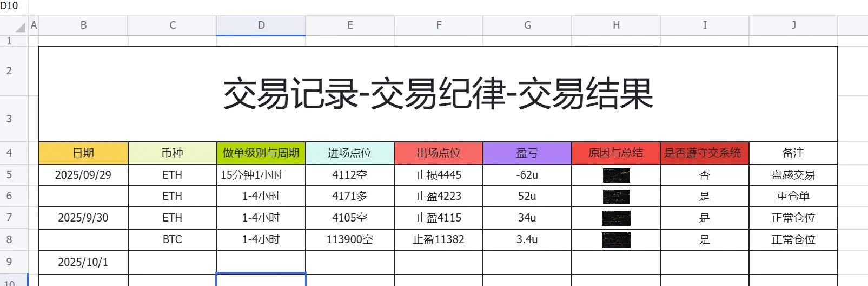Image resolution: width=868 pixels, height=286 pixels.
Task: Click the 进场点位 header cell
Action: click(x=350, y=153)
